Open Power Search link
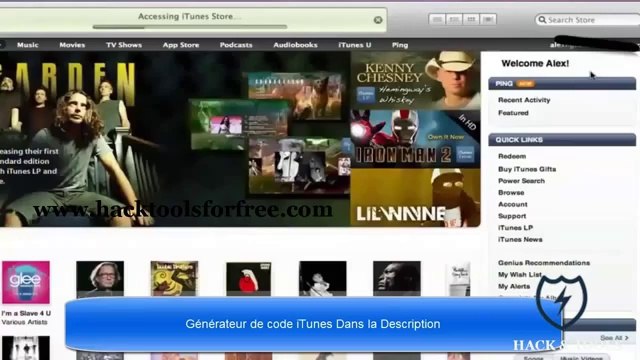 [521, 181]
